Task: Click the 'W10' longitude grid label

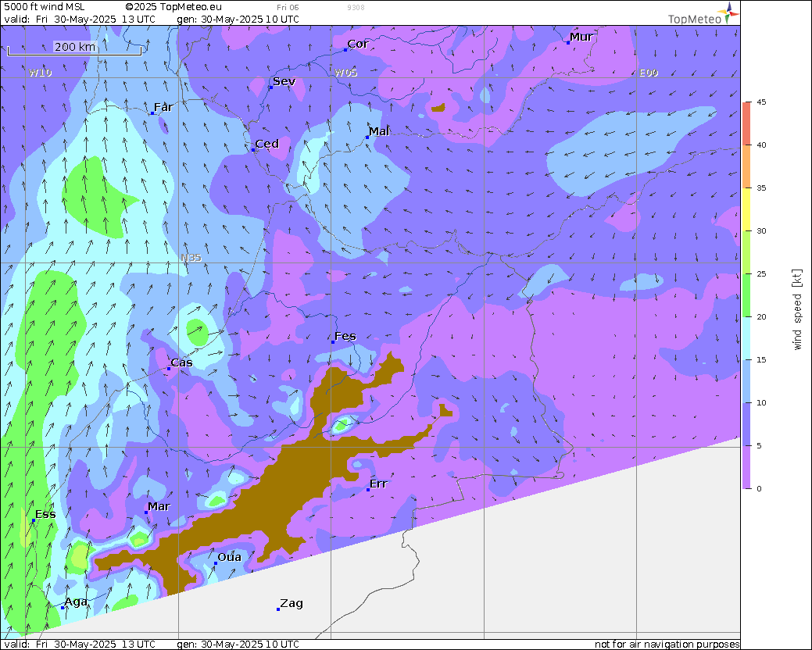Action: tap(41, 73)
